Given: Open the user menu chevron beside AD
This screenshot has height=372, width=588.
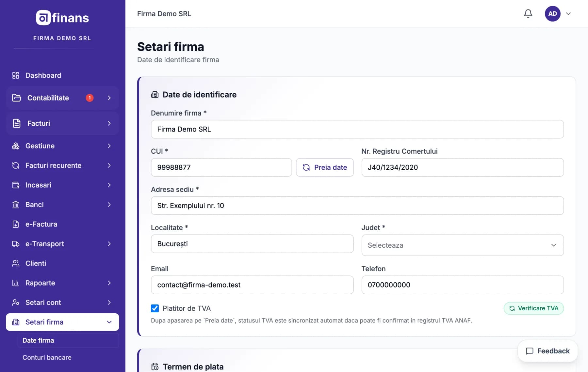Looking at the screenshot, I should click(568, 14).
